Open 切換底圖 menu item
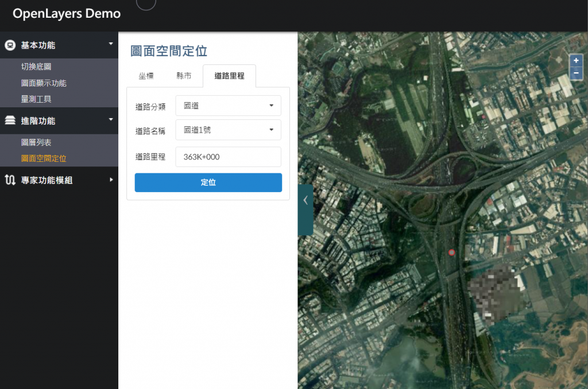The width and height of the screenshot is (588, 389). point(36,67)
